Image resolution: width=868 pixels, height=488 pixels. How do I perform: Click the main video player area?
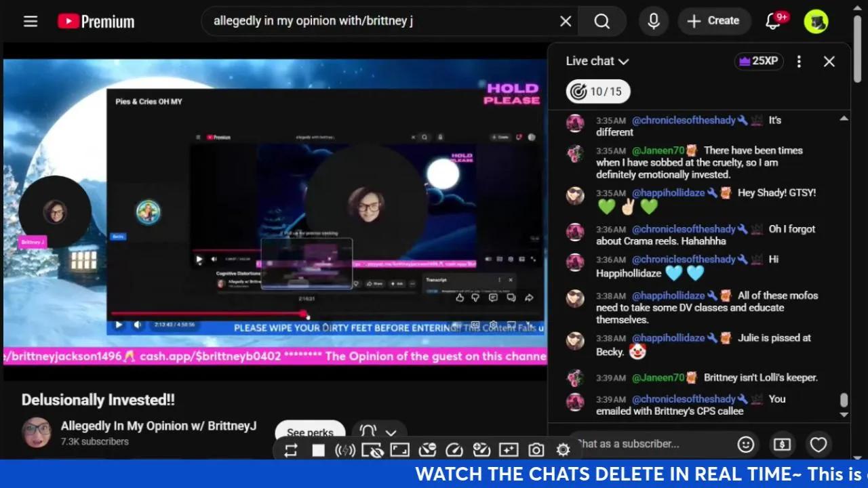[x=275, y=211]
